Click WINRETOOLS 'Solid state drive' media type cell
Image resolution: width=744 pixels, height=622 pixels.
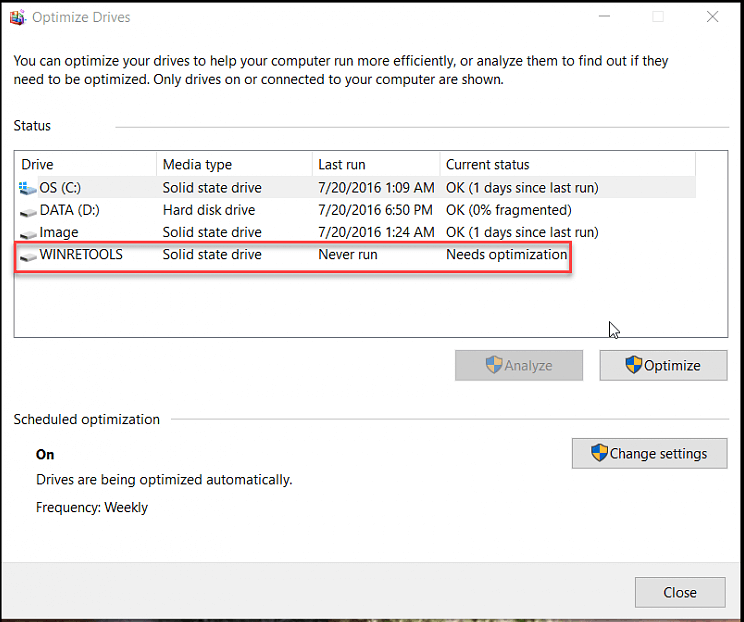pyautogui.click(x=212, y=255)
